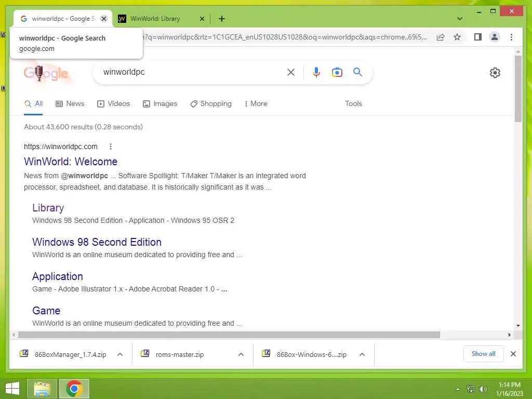Open the Windows 98 Second Edition link
The image size is (532, 399).
click(x=97, y=242)
